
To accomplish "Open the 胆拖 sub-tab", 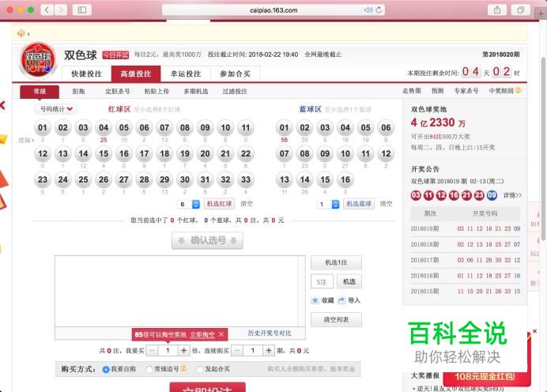I will [78, 92].
